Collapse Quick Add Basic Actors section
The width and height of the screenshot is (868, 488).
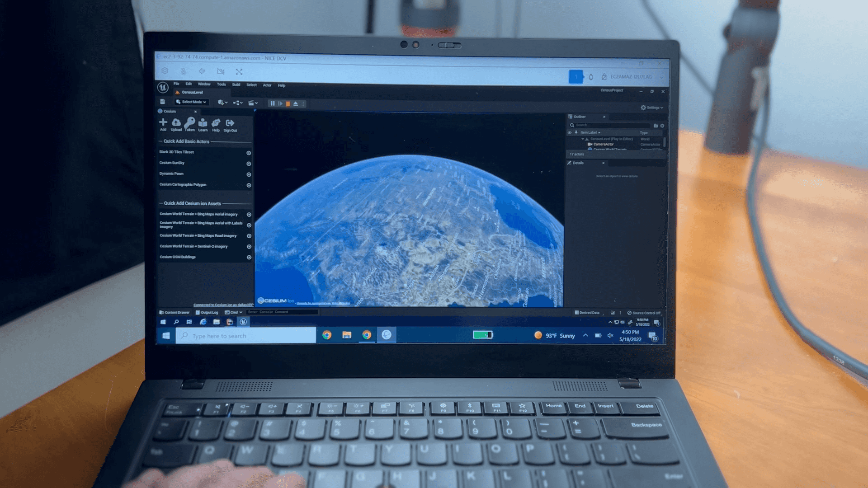(x=160, y=141)
